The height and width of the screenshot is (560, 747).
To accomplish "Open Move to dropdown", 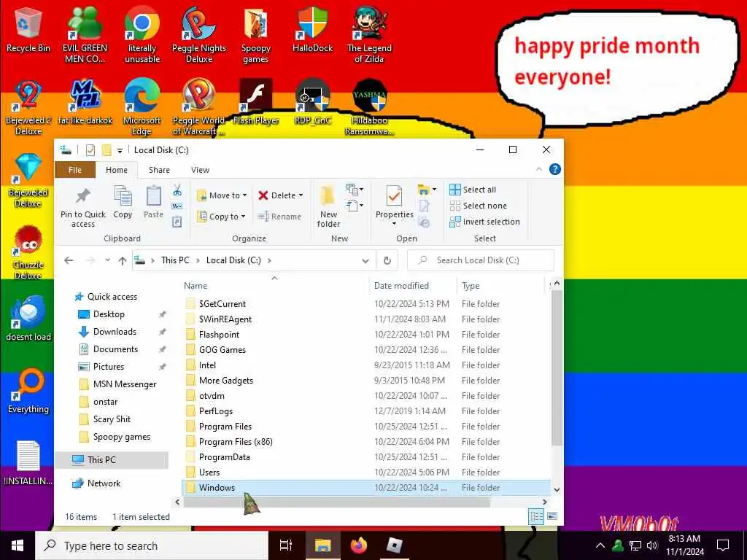I will [x=222, y=195].
